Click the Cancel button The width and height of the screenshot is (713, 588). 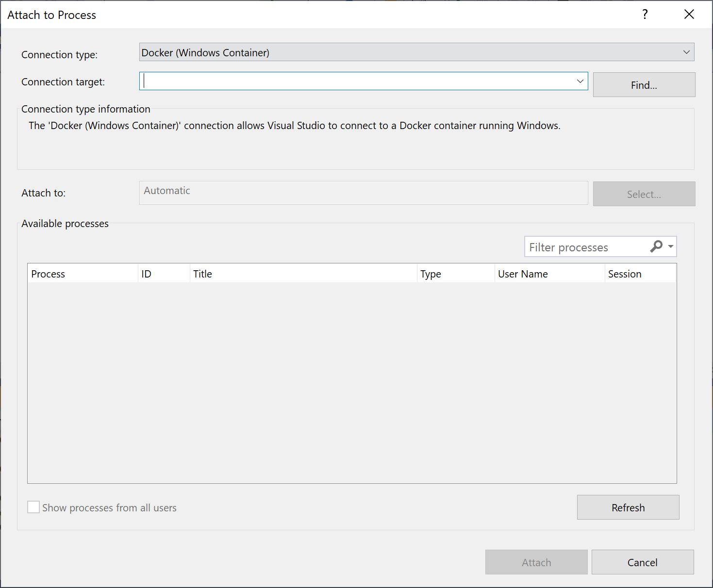click(642, 562)
